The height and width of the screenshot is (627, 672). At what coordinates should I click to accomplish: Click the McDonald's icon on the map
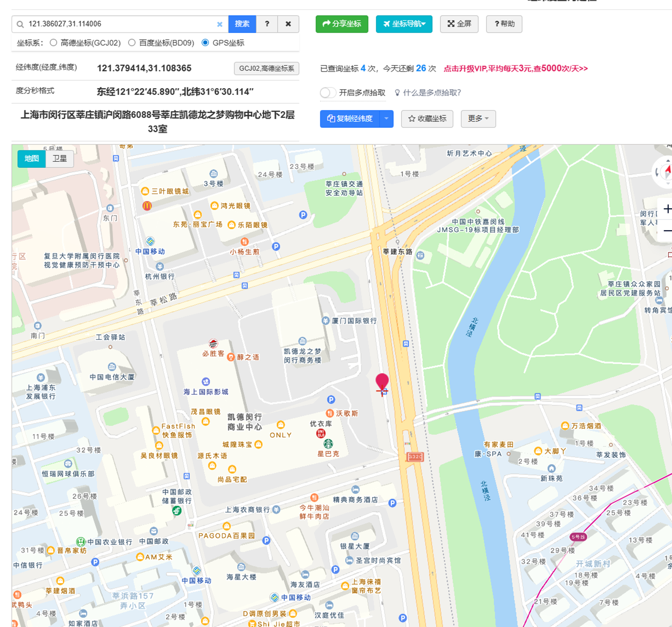coord(147,206)
